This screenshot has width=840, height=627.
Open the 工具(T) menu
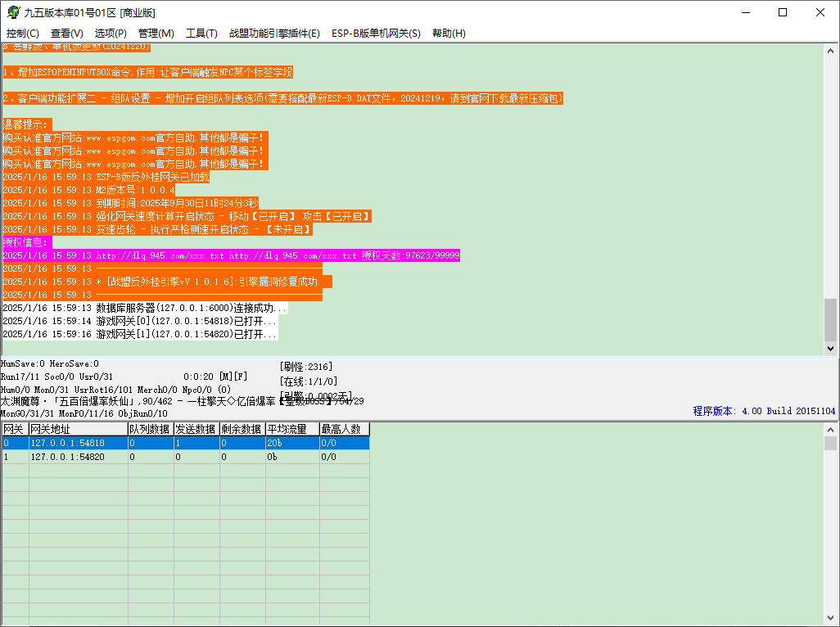(x=201, y=34)
